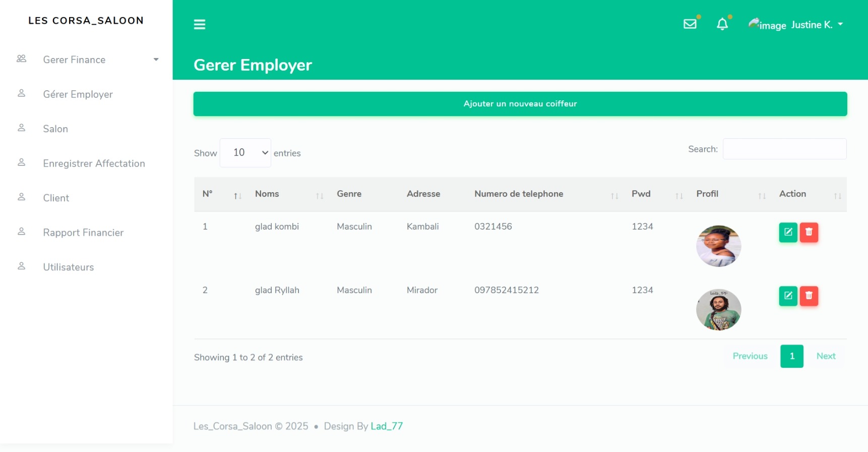Click edit icon for glad Ryllah
Image resolution: width=868 pixels, height=452 pixels.
tap(788, 296)
